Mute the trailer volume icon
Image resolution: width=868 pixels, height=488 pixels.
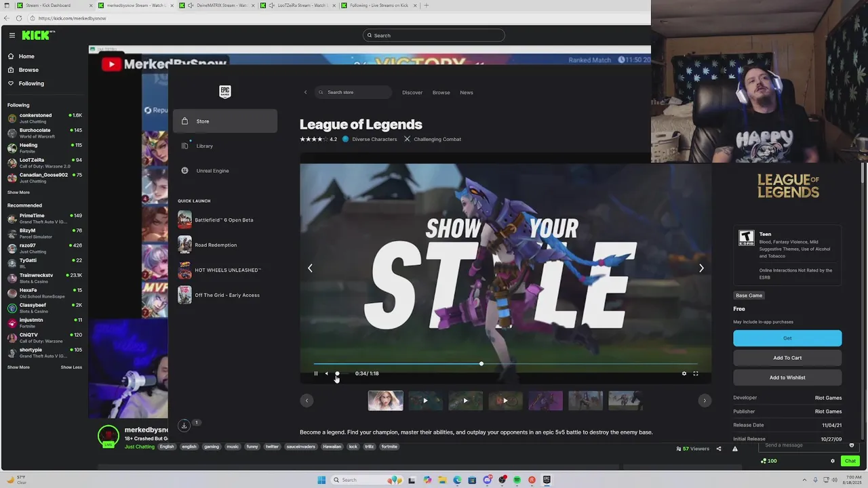pyautogui.click(x=326, y=373)
